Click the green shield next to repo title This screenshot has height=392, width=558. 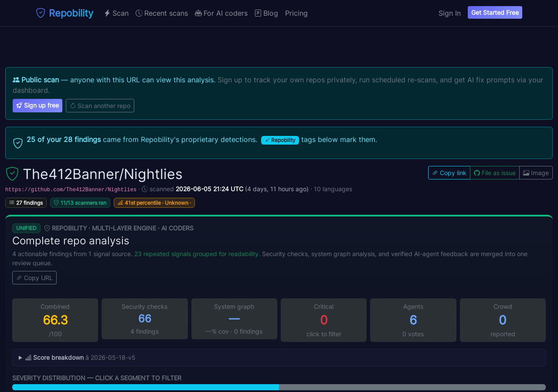click(x=12, y=174)
